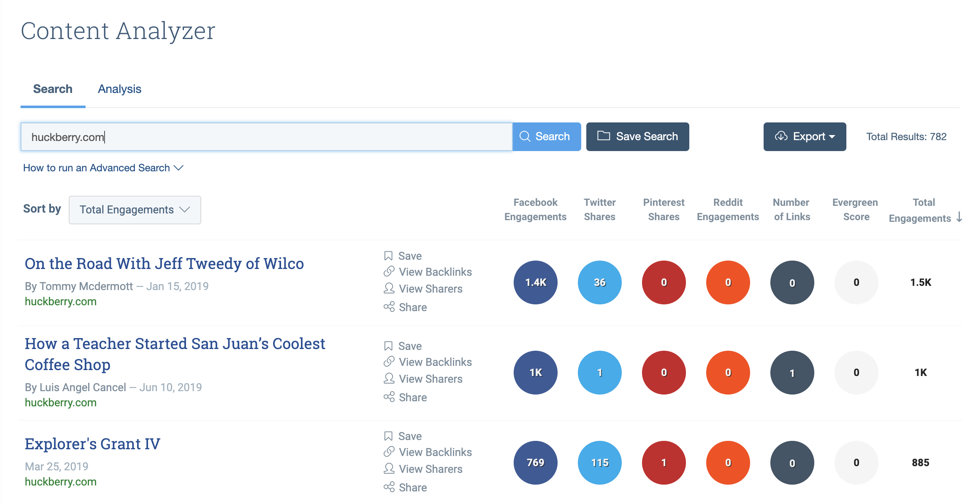
Task: Click the magnifier icon in Search button
Action: coord(525,137)
